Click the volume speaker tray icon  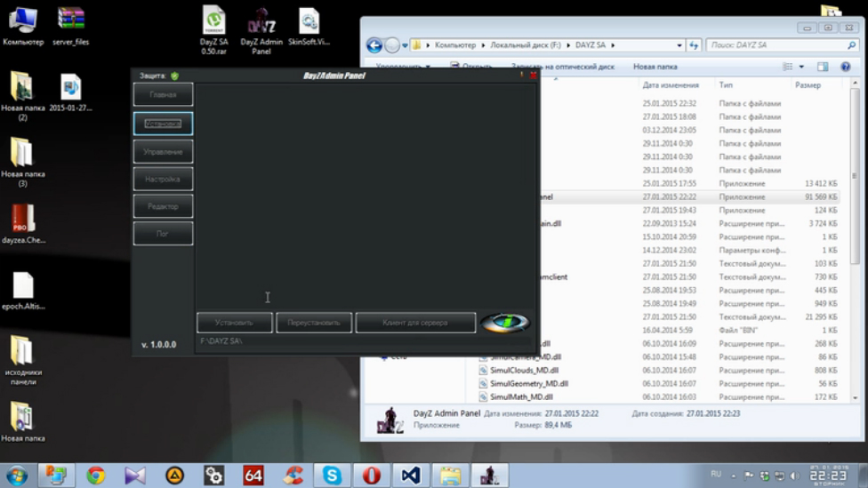pyautogui.click(x=795, y=476)
